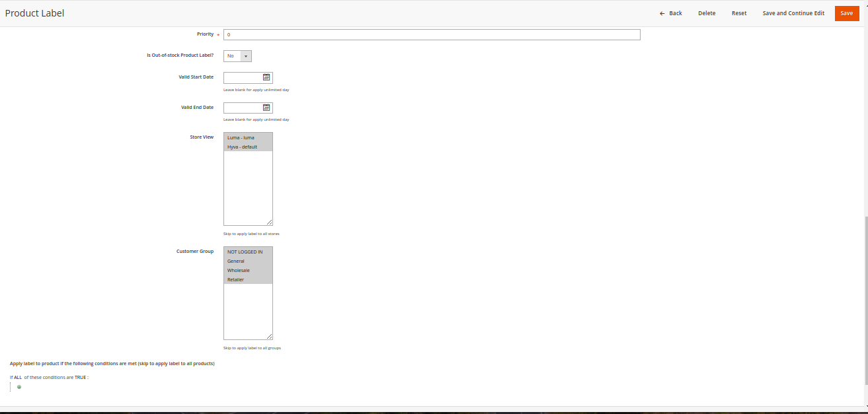Click the ALL condition aggregator link

click(x=18, y=377)
